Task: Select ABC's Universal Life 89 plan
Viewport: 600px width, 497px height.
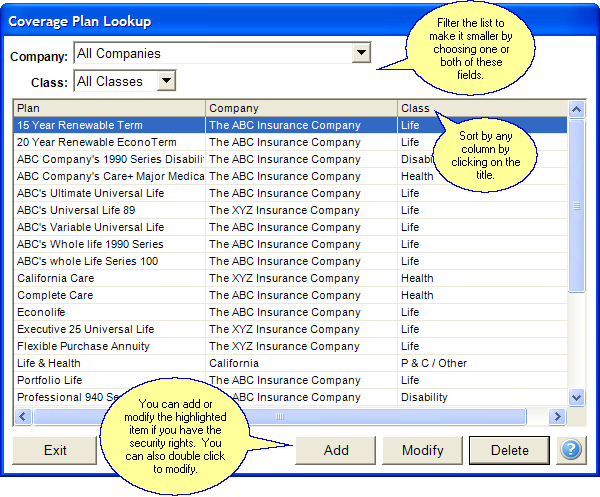Action: pyautogui.click(x=76, y=210)
